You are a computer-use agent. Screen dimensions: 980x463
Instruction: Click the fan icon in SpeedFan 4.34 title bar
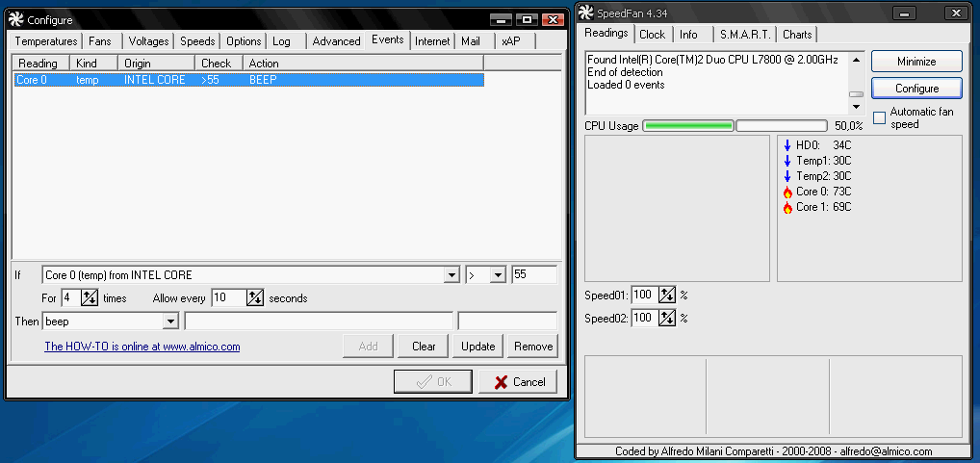pyautogui.click(x=586, y=12)
